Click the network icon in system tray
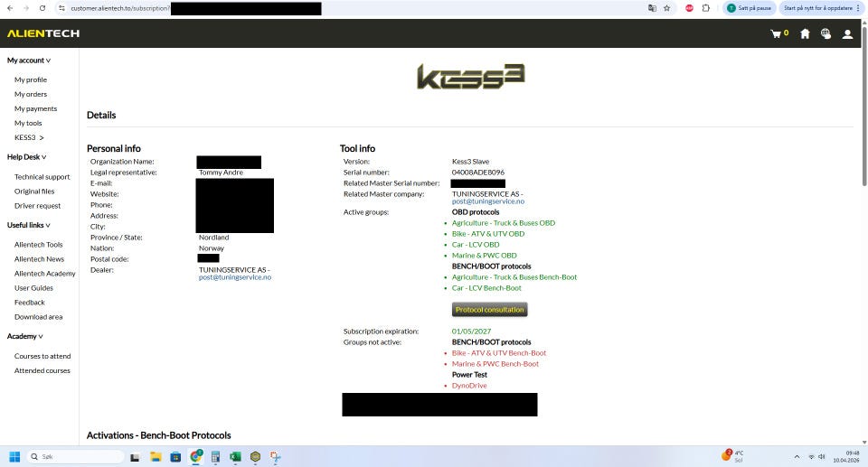 (x=812, y=456)
